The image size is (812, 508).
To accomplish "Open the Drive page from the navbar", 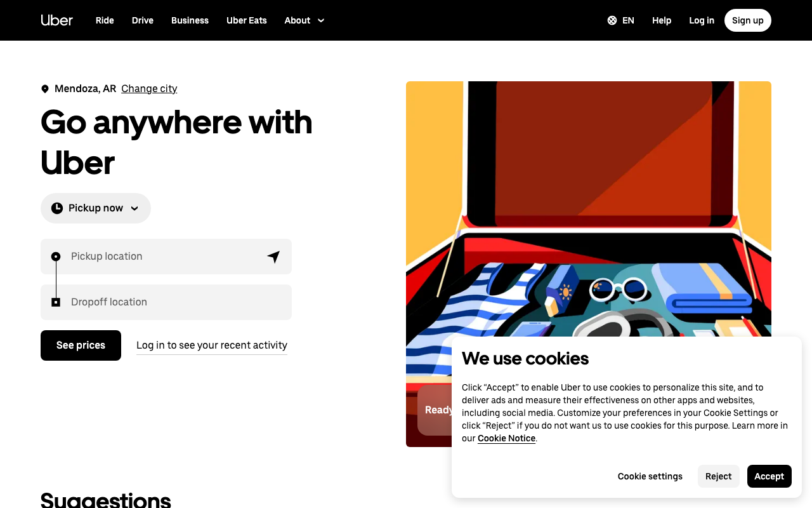I will click(x=142, y=20).
